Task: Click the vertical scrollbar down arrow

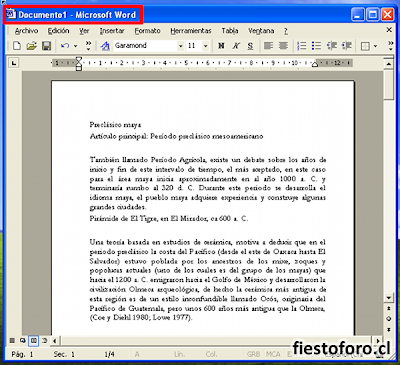Action: pyautogui.click(x=389, y=298)
